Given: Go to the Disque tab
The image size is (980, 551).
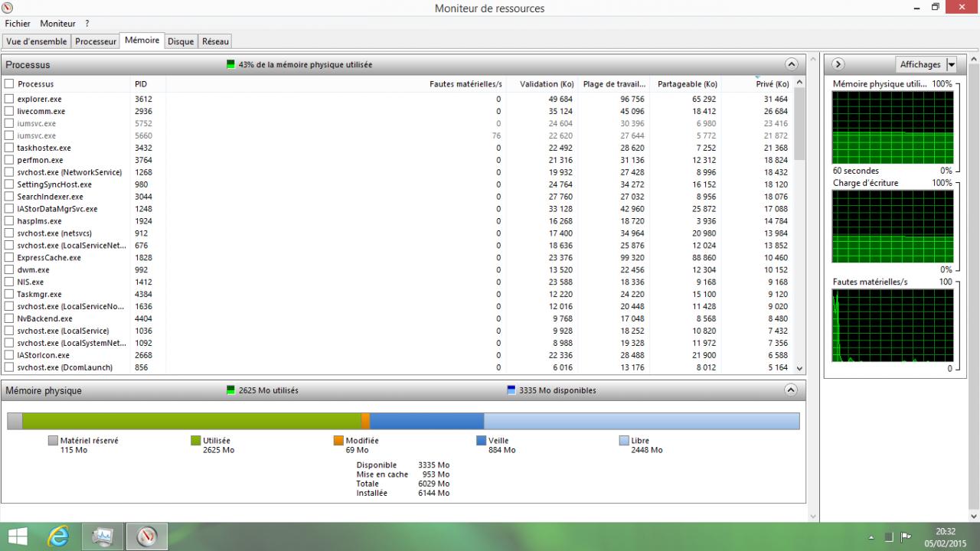Looking at the screenshot, I should [181, 41].
